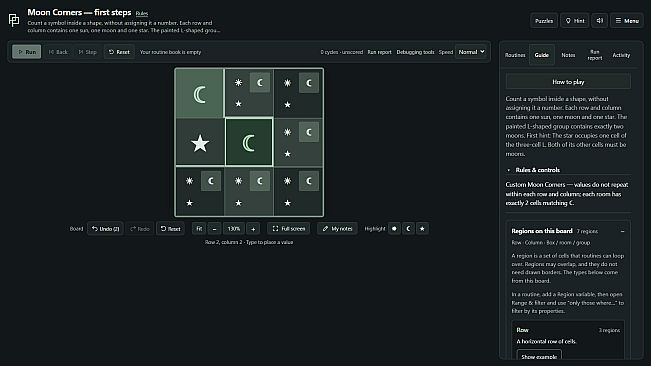Click the sun candidate in row 3, column 3
Viewport: 651px width, 366px height.
(x=287, y=181)
